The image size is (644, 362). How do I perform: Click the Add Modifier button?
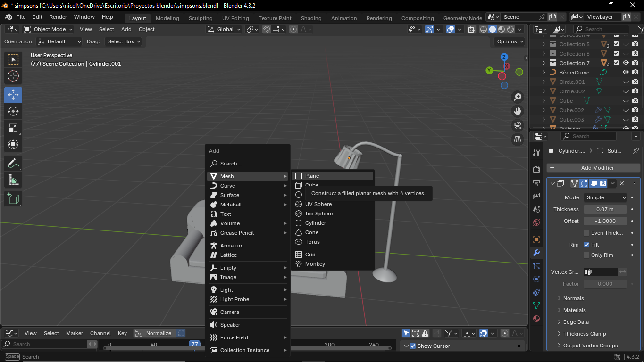tap(594, 168)
